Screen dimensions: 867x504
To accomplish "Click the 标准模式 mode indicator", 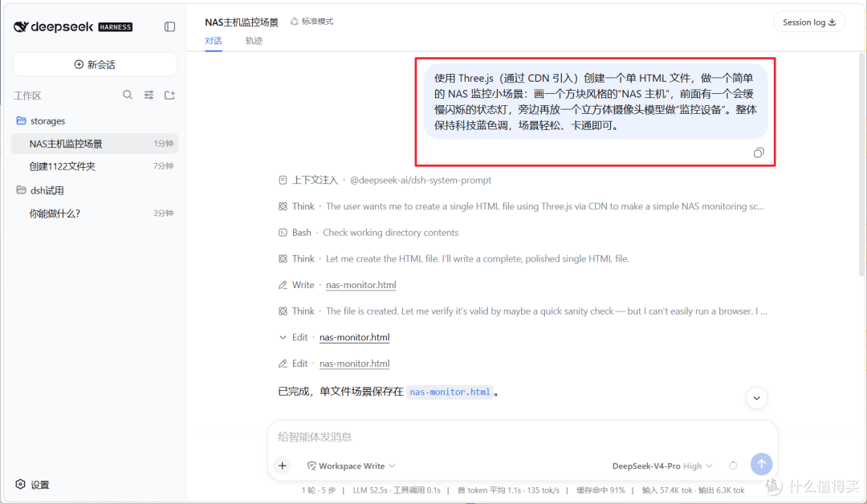I will [x=311, y=22].
